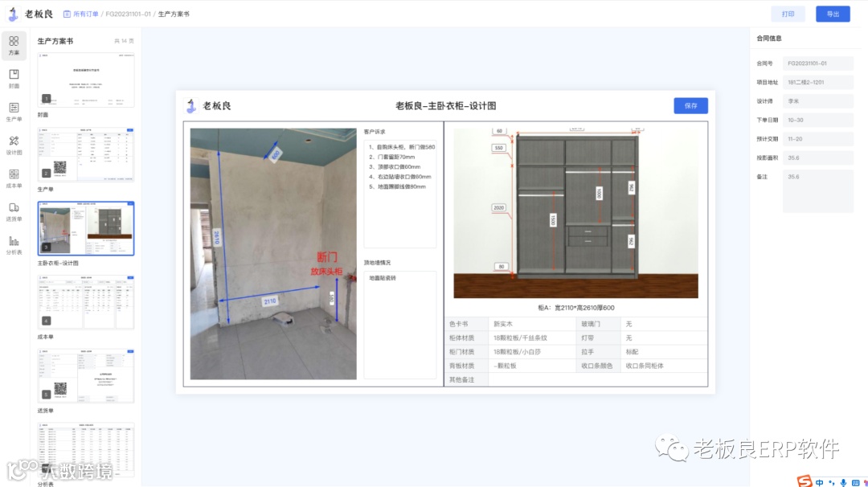The image size is (868, 487).
Task: Select the 送货单 page thumbnail
Action: tap(86, 376)
